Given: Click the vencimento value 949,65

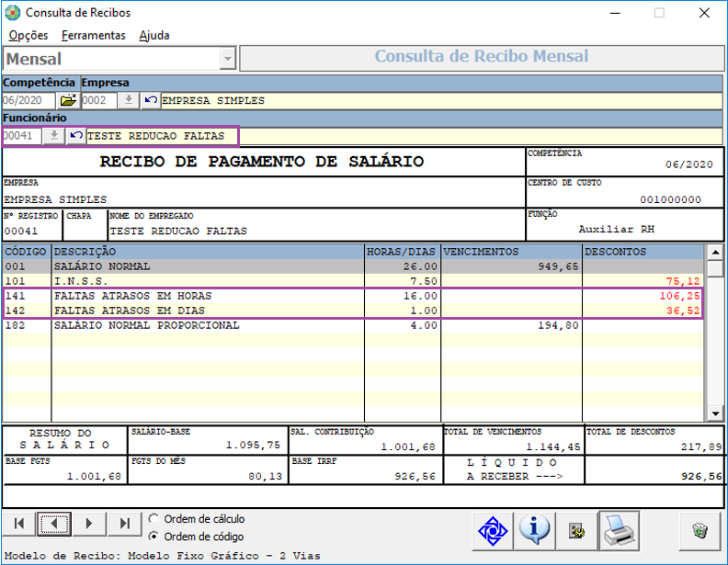Looking at the screenshot, I should [x=559, y=266].
